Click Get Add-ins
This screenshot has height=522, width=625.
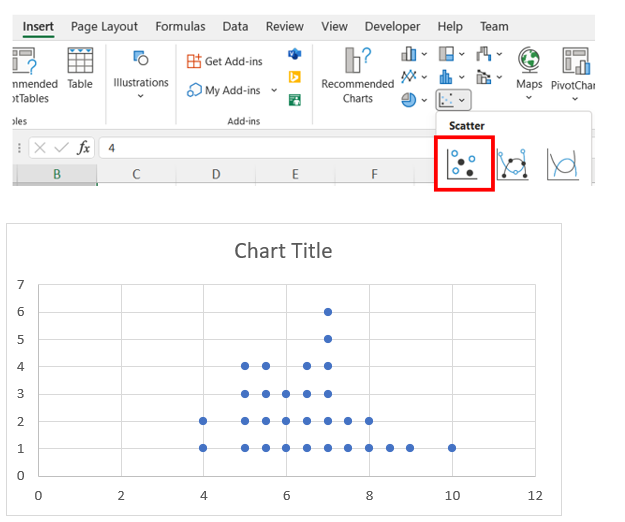[225, 61]
